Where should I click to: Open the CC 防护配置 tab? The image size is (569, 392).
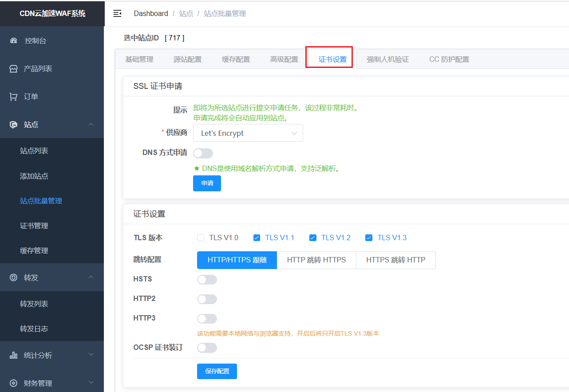pos(449,59)
